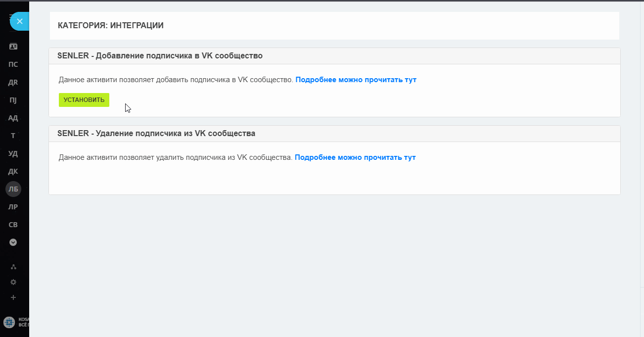Image resolution: width=644 pixels, height=337 pixels.
Task: Open the УД sidebar item
Action: pos(13,153)
